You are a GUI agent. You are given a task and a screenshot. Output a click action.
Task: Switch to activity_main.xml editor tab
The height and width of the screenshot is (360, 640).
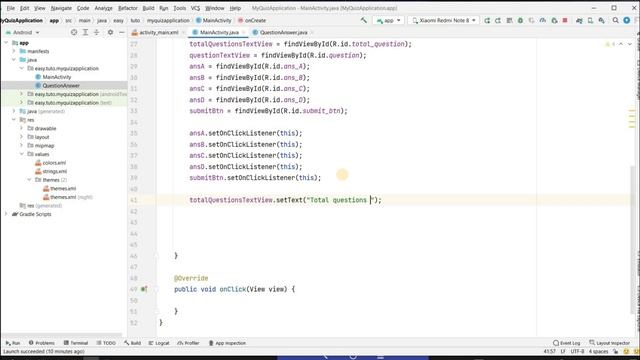click(159, 32)
